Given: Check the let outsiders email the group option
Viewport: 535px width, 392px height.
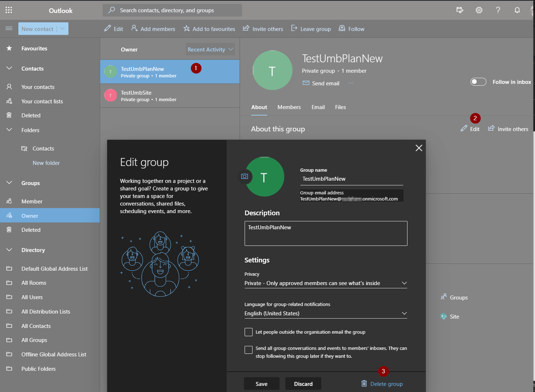Looking at the screenshot, I should coord(248,332).
